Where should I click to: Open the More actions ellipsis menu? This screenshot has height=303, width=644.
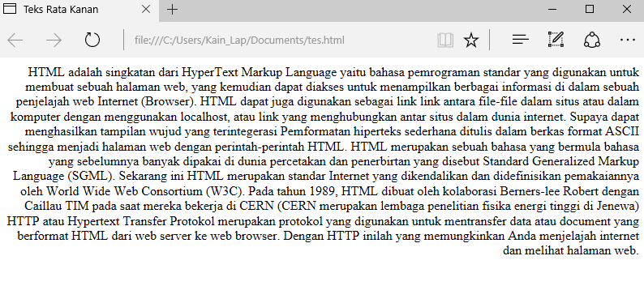628,41
